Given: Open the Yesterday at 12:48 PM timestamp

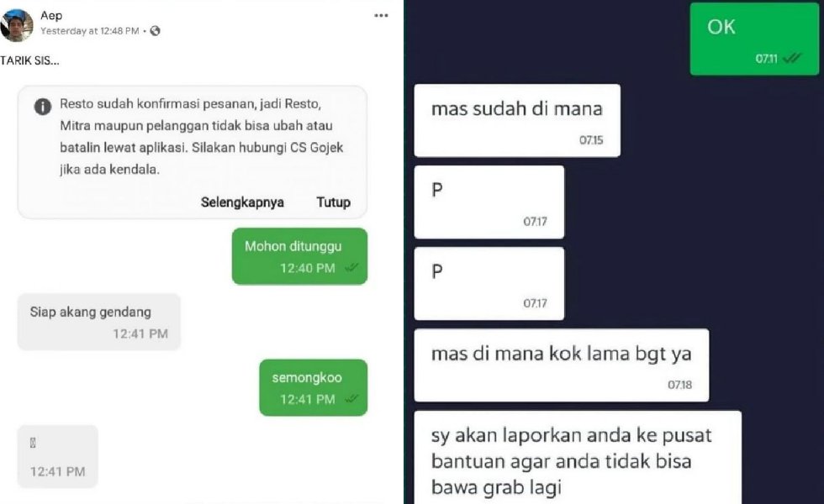Looking at the screenshot, I should 90,31.
